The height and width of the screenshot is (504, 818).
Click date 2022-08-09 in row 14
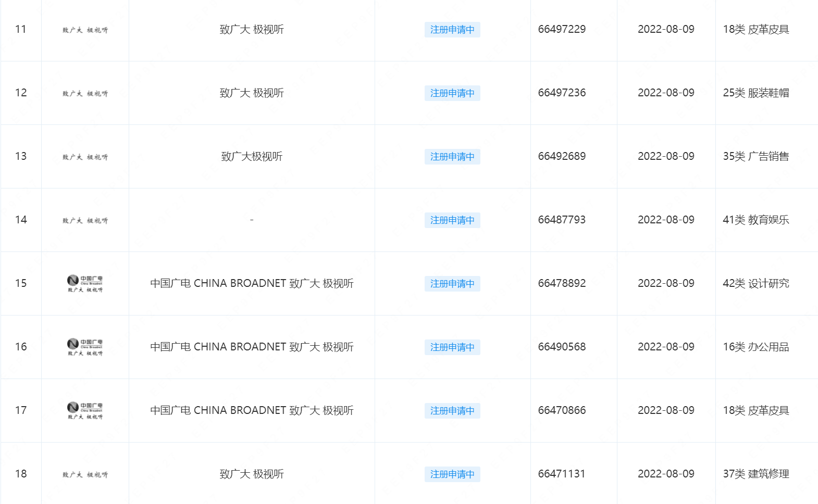tap(666, 220)
